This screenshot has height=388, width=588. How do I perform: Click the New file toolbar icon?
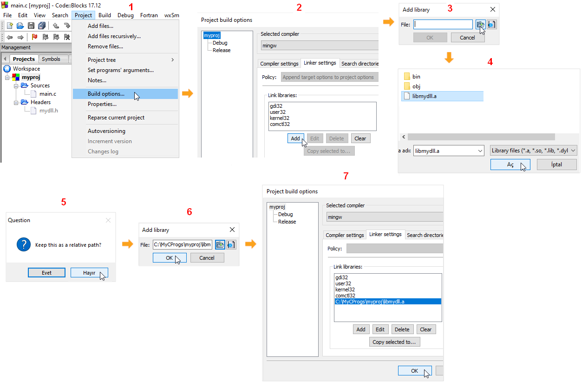pos(9,26)
